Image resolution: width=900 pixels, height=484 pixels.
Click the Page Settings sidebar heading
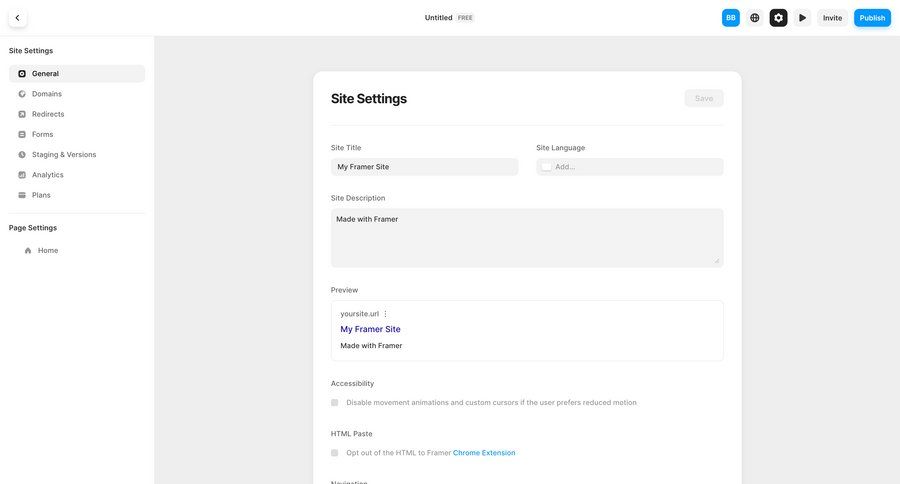(x=33, y=228)
